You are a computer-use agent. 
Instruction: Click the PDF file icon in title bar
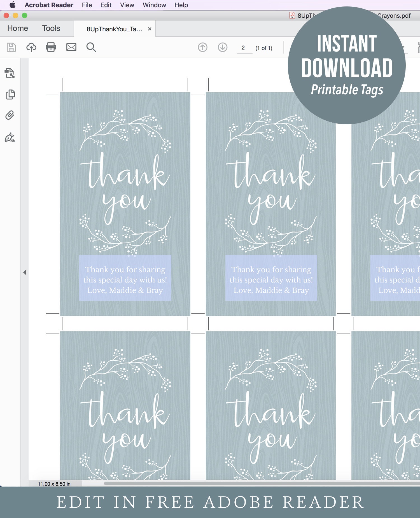pyautogui.click(x=292, y=15)
